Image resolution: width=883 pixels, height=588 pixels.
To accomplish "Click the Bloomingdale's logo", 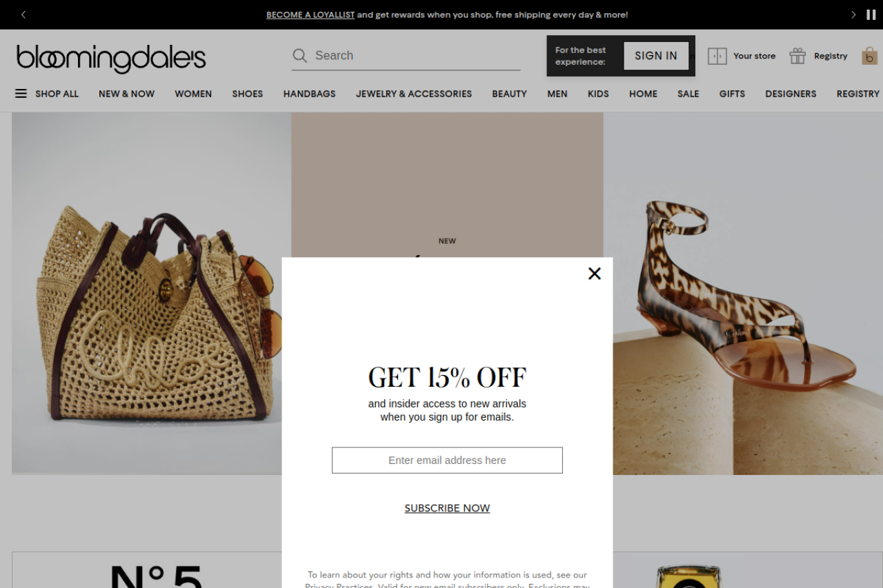I will [111, 59].
